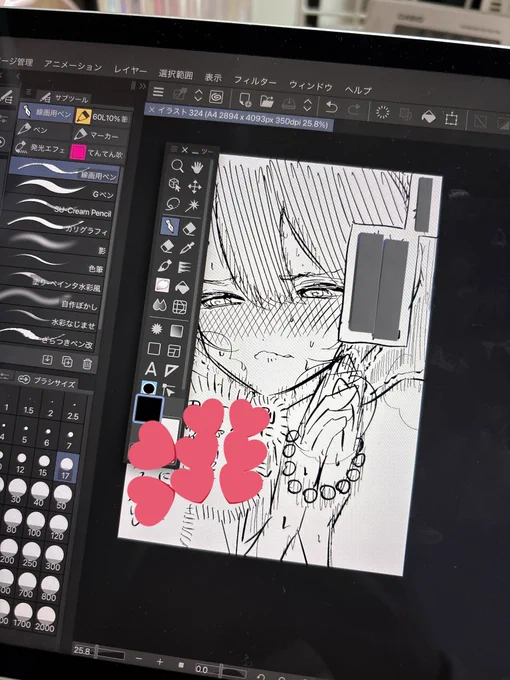Click the Clear dotted-circle icon in command bar
Screen dimensions: 510x680
pyautogui.click(x=382, y=112)
